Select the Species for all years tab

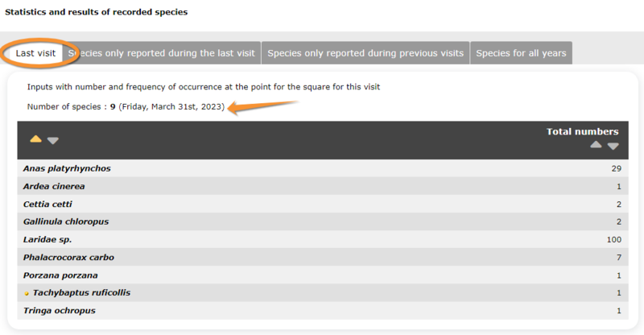point(521,53)
